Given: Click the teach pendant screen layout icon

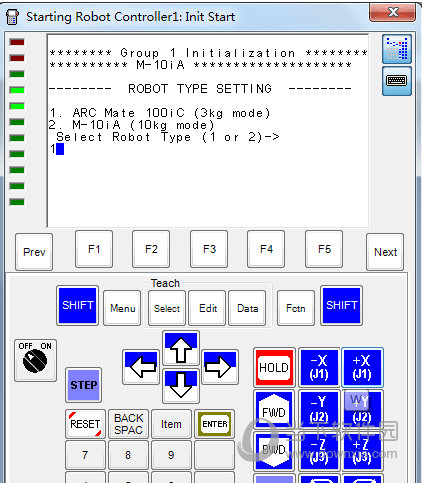Looking at the screenshot, I should [x=397, y=49].
